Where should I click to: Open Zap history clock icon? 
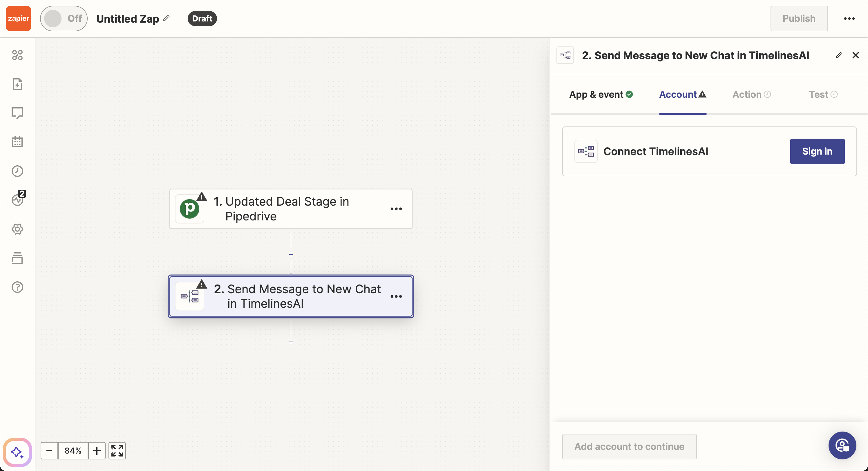[x=17, y=171]
